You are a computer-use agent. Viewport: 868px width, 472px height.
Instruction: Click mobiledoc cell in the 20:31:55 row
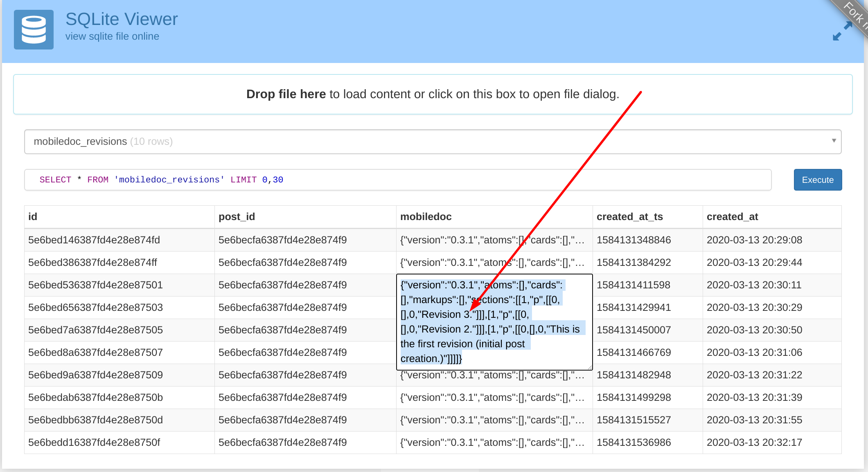click(x=494, y=420)
